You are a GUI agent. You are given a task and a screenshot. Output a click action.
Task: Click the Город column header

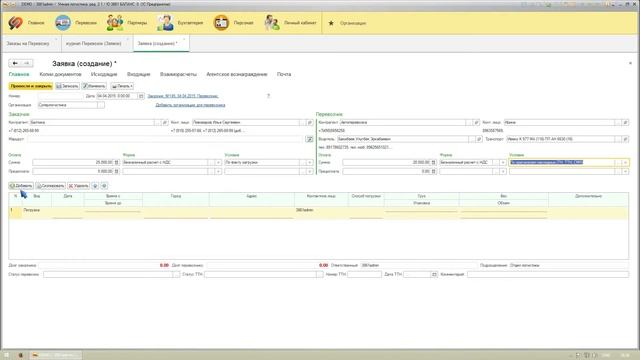(x=176, y=196)
